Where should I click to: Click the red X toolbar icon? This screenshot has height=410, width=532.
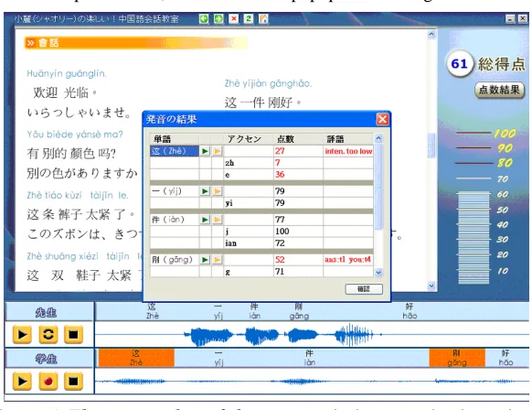(x=233, y=18)
